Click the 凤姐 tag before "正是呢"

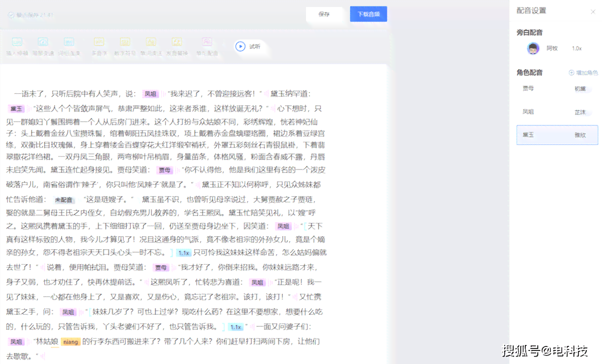point(257,283)
